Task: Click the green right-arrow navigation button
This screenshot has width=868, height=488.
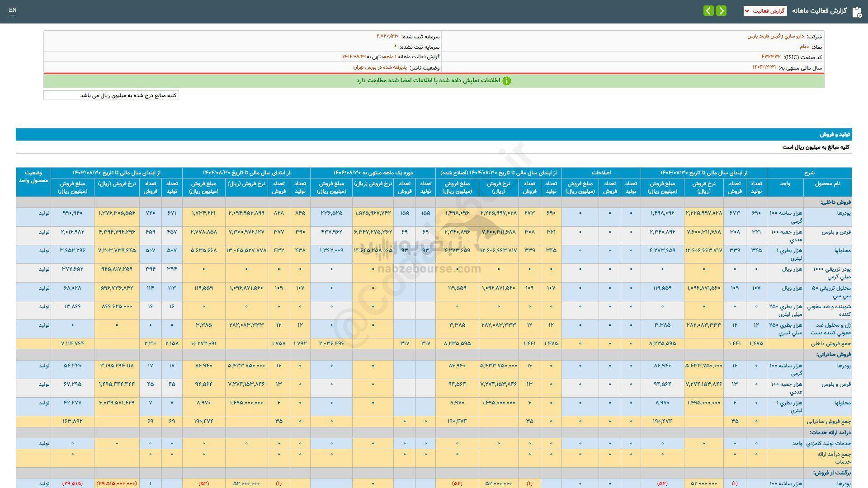Action: [722, 11]
